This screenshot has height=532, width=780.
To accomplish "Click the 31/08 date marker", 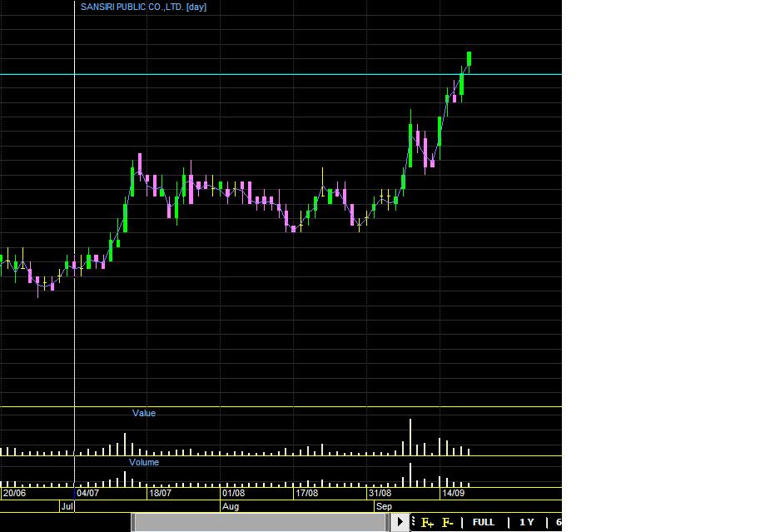I will [x=380, y=493].
